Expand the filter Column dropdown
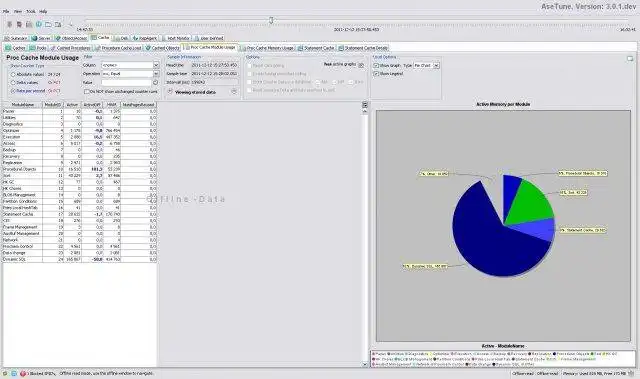Screen dimensions: 640x379 point(156,65)
